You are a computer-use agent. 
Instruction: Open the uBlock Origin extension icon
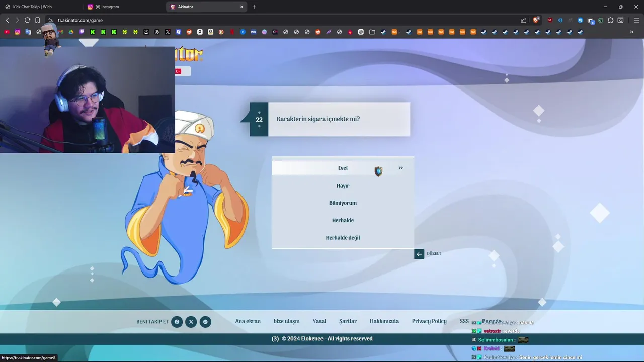click(x=550, y=20)
